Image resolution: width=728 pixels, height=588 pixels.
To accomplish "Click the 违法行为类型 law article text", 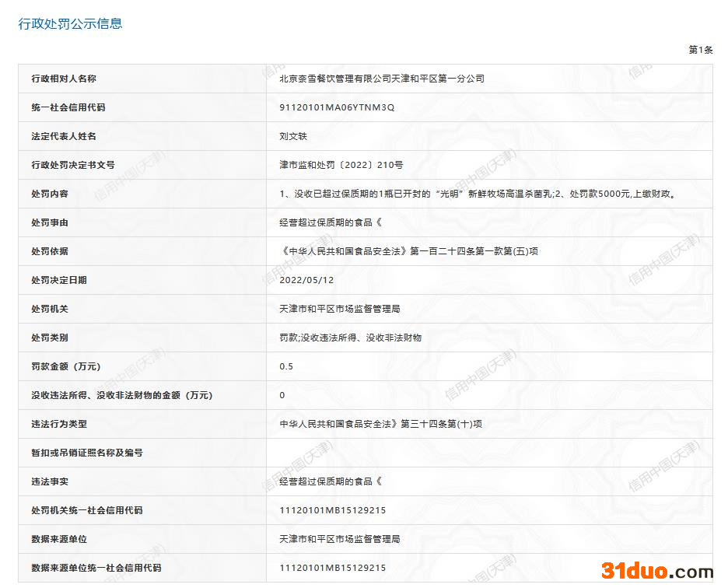I will click(x=380, y=424).
